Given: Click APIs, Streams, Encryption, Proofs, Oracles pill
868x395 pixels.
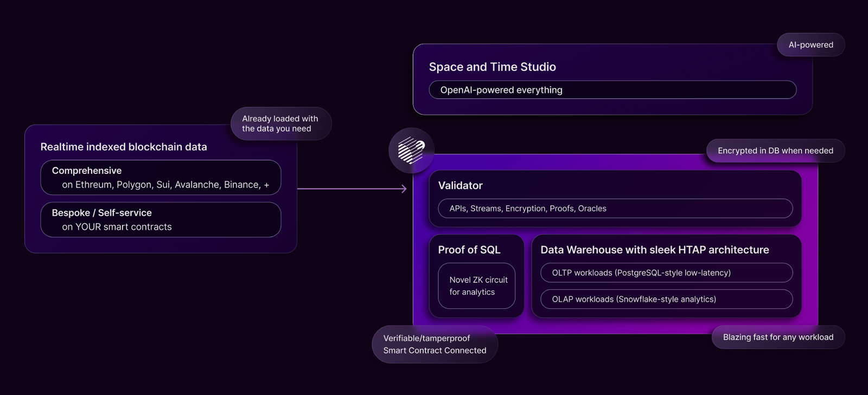Looking at the screenshot, I should (x=615, y=209).
